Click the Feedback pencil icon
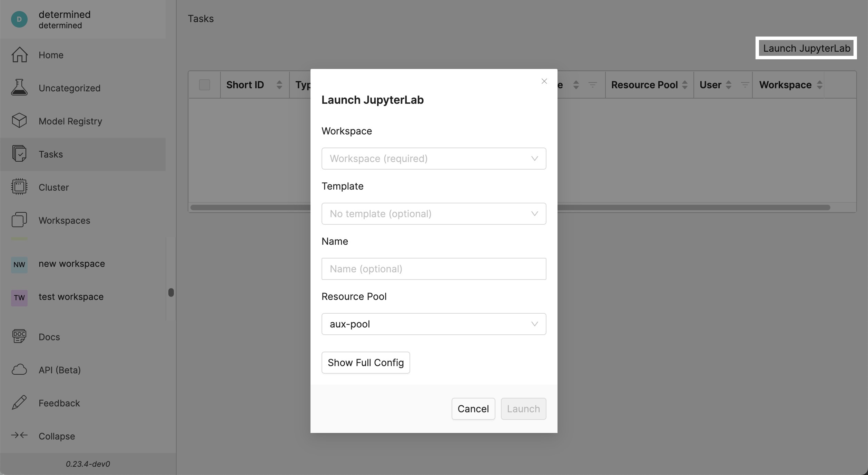Viewport: 868px width, 475px height. pos(19,403)
